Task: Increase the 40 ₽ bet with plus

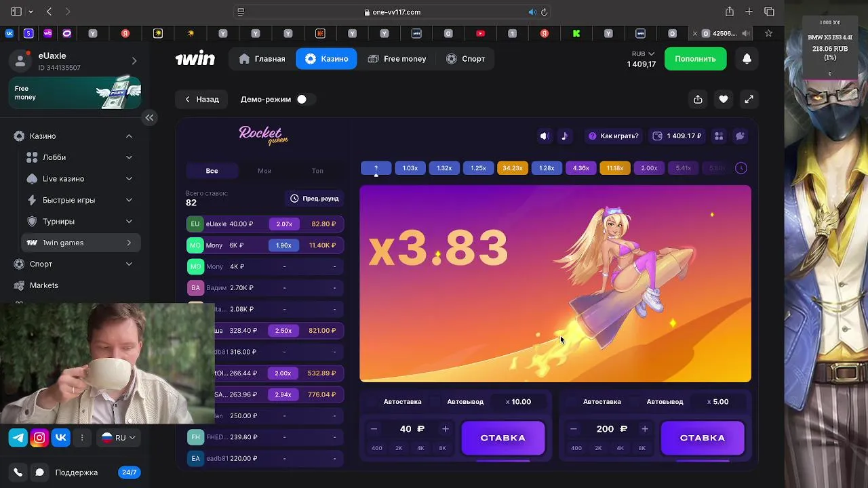Action: (x=446, y=429)
